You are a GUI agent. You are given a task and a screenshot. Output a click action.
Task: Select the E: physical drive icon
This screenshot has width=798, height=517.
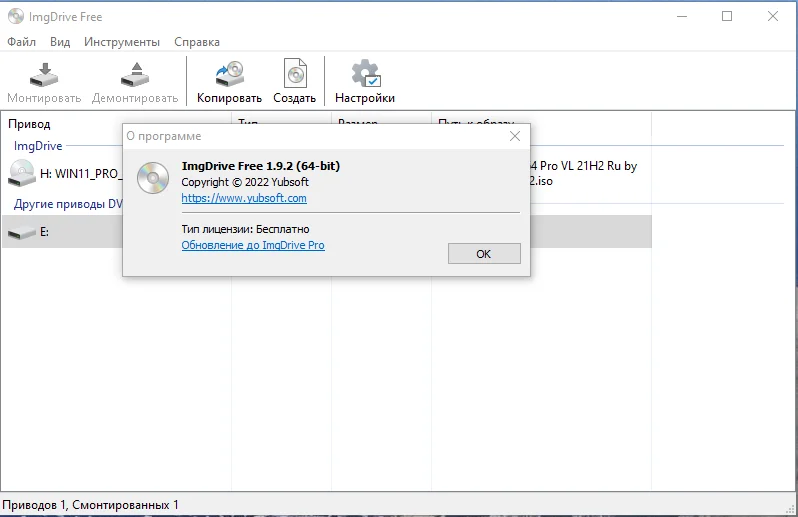pos(21,233)
